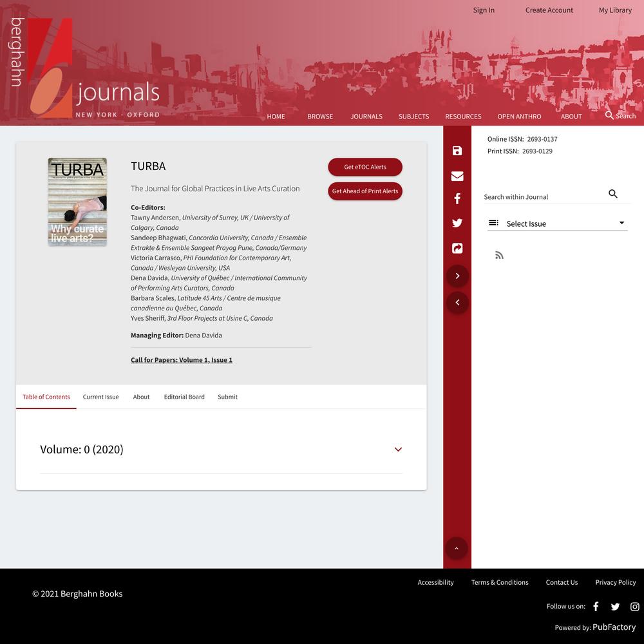Click Get Ahead of Print Alerts button
Screen dimensions: 644x644
365,191
